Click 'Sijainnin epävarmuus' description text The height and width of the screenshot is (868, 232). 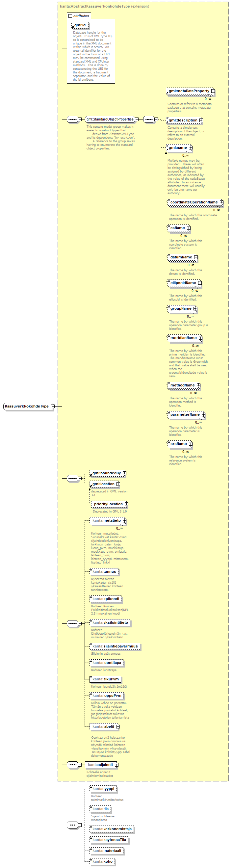106,654
